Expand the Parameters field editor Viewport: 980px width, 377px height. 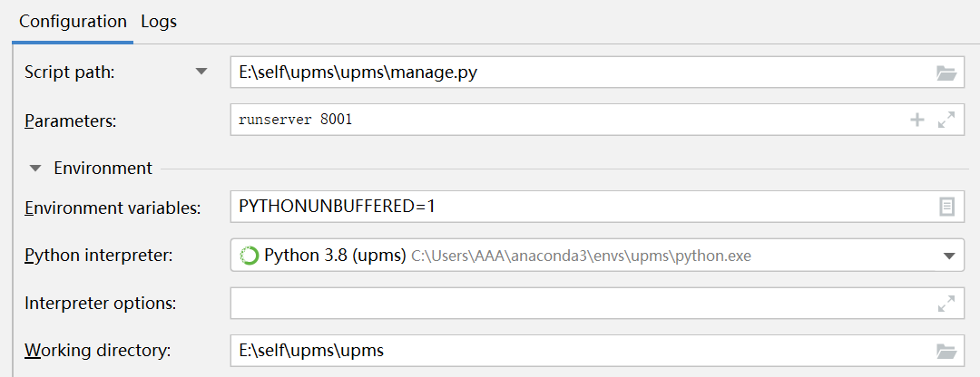pyautogui.click(x=946, y=120)
